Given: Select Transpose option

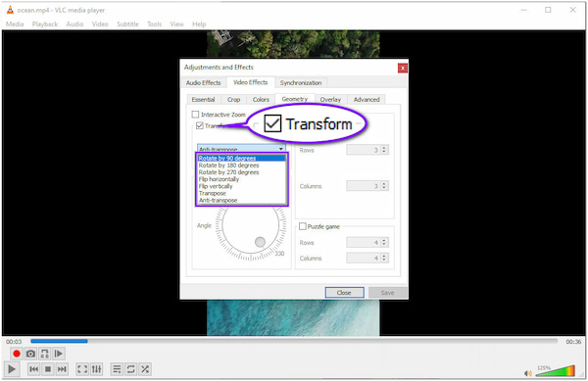Looking at the screenshot, I should coord(241,193).
